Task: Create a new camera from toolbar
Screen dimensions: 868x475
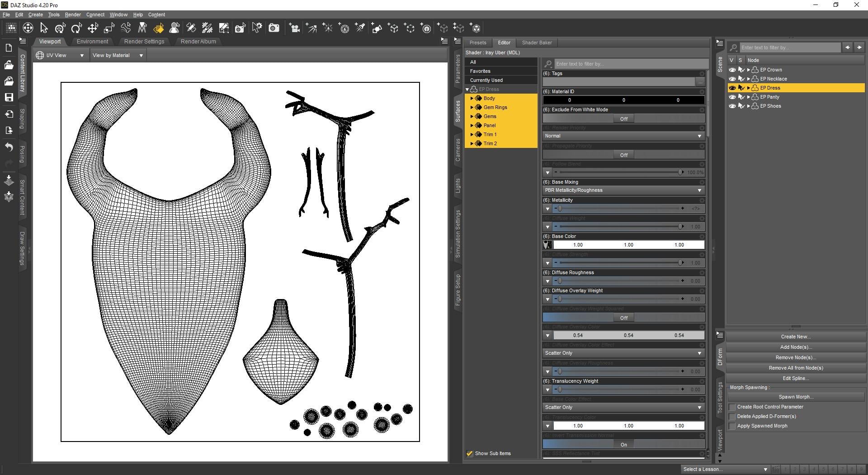Action: (294, 28)
